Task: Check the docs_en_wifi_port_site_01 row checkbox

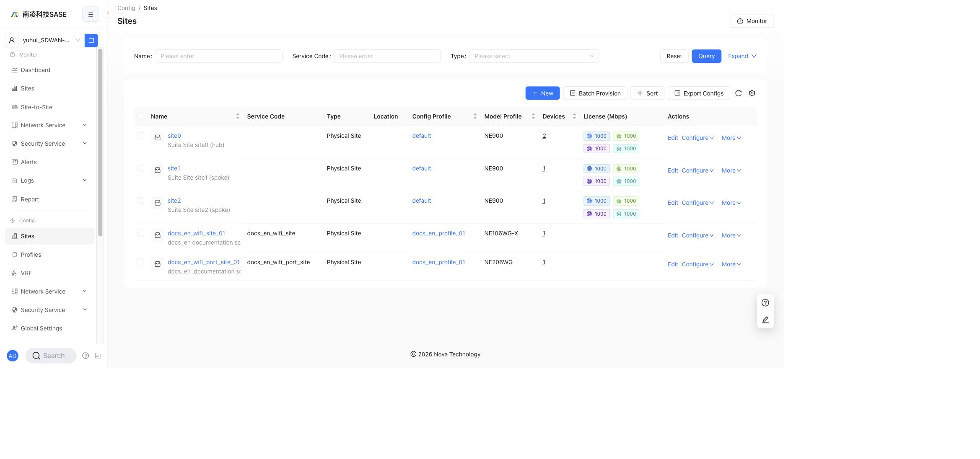Action: [x=141, y=262]
